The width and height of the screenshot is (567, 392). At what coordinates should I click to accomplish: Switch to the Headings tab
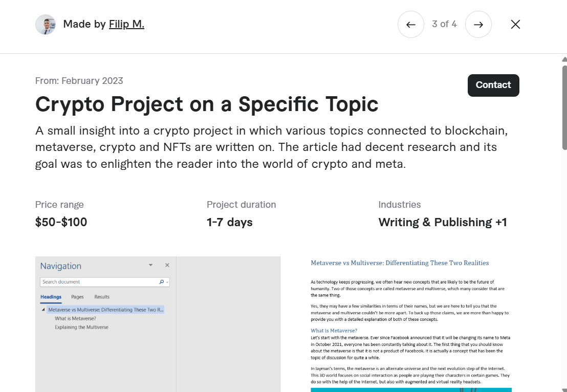(51, 297)
